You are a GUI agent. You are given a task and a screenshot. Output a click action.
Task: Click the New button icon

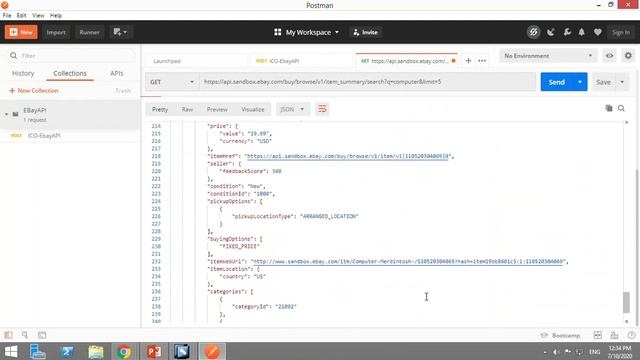[x=13, y=32]
